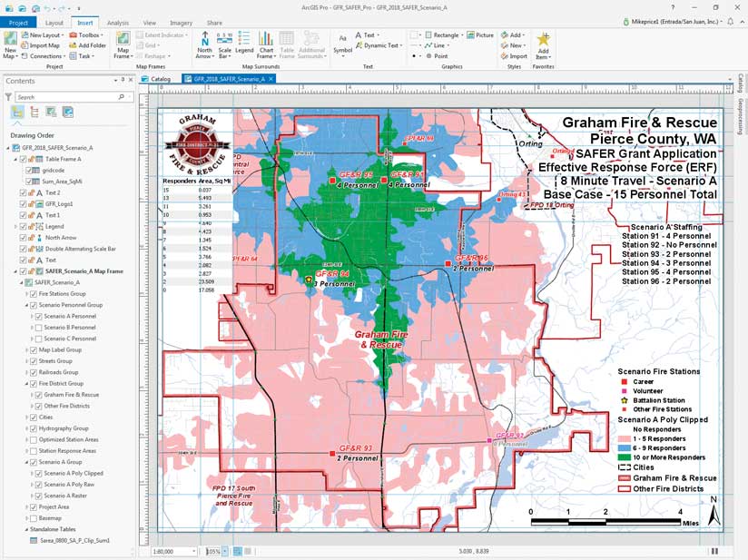The height and width of the screenshot is (560, 748).
Task: Close the GFR_2018_SAFER_Scenario_A tab
Action: 271,79
